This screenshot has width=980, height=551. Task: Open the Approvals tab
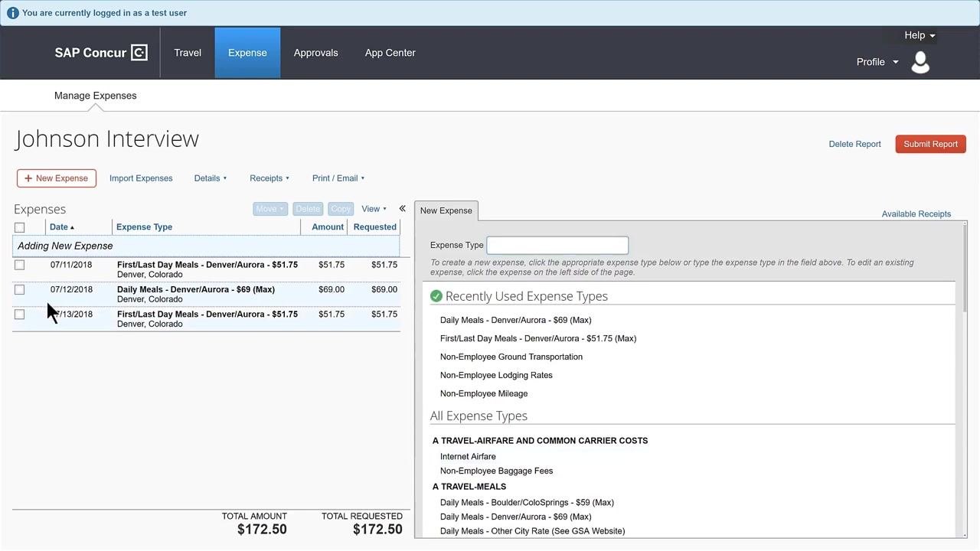click(x=316, y=53)
